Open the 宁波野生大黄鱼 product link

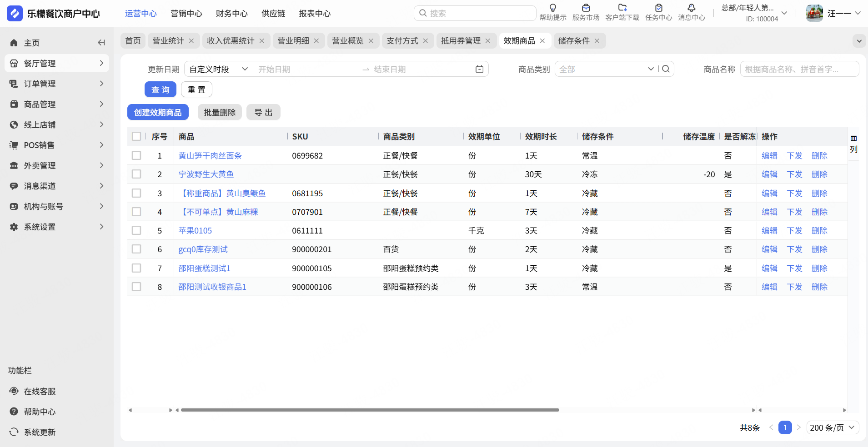[206, 174]
